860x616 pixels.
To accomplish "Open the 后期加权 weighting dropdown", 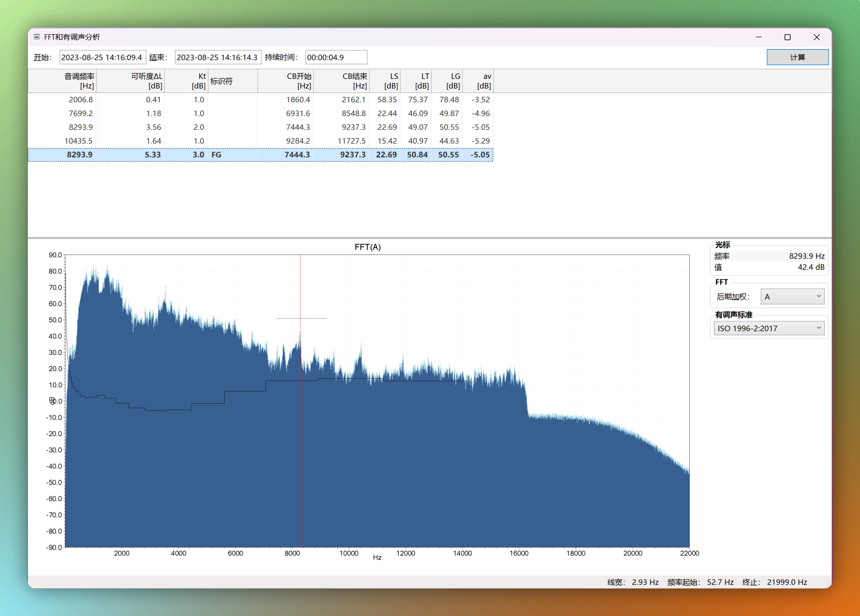I will coord(793,297).
